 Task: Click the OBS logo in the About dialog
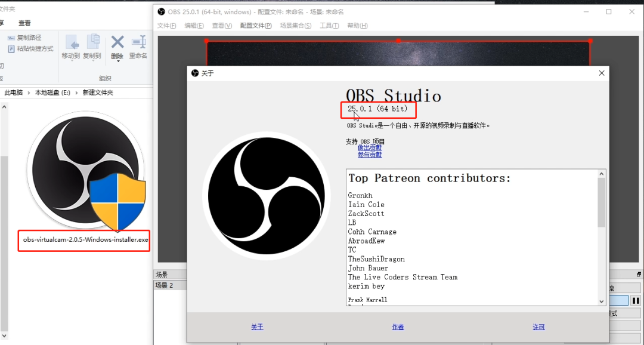266,196
